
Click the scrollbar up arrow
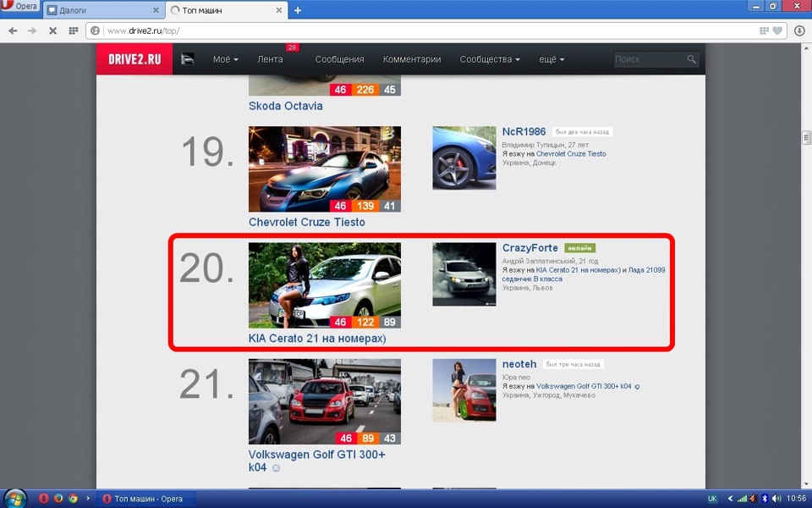point(806,48)
